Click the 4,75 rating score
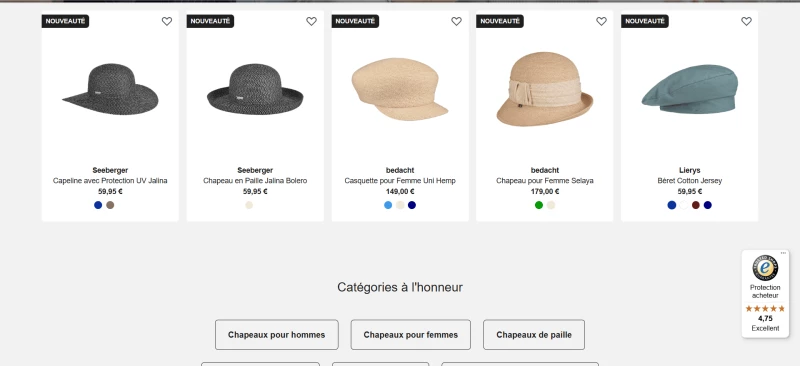The height and width of the screenshot is (366, 800). (x=765, y=319)
